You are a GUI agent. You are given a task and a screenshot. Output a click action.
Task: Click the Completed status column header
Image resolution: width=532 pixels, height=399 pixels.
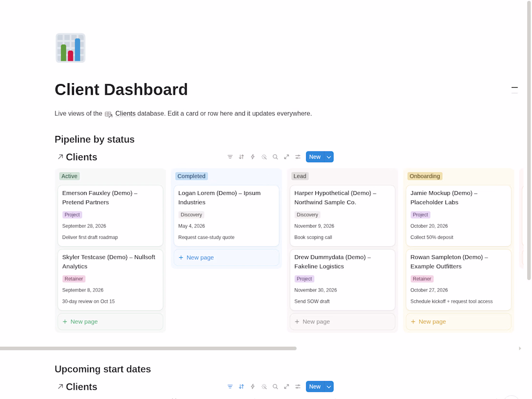[192, 176]
